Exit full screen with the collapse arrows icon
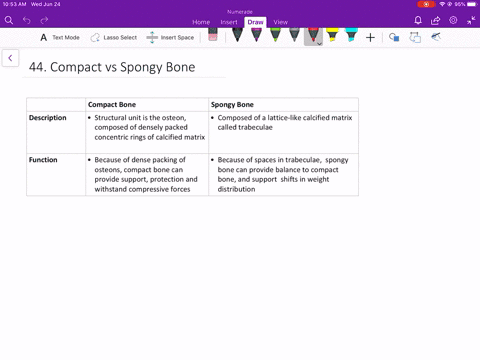 click(471, 21)
